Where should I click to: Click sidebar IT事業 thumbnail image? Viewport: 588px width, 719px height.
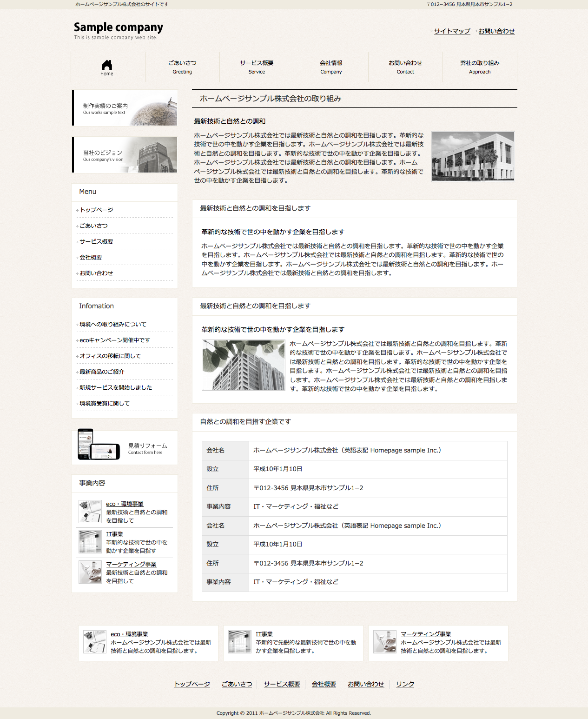coord(90,542)
